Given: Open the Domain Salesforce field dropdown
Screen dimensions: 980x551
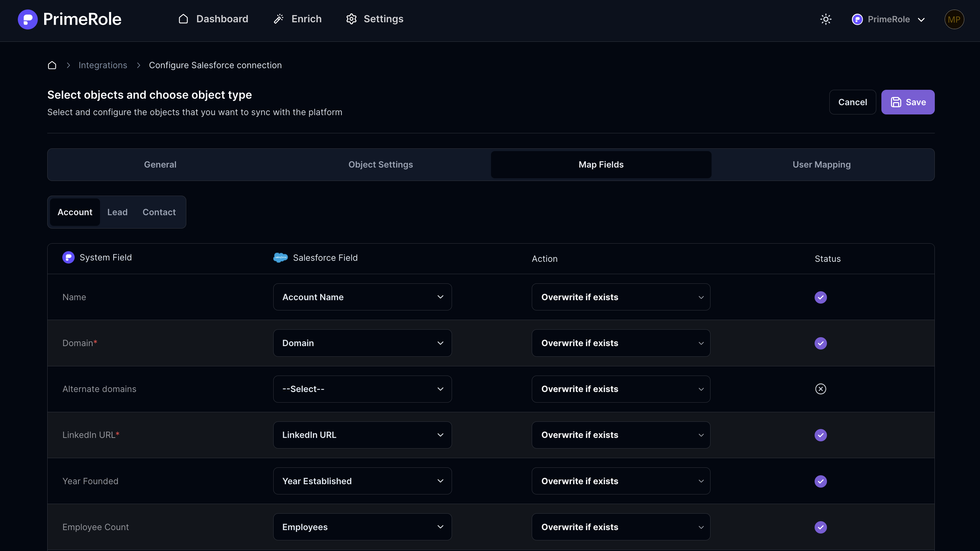Looking at the screenshot, I should pos(362,343).
